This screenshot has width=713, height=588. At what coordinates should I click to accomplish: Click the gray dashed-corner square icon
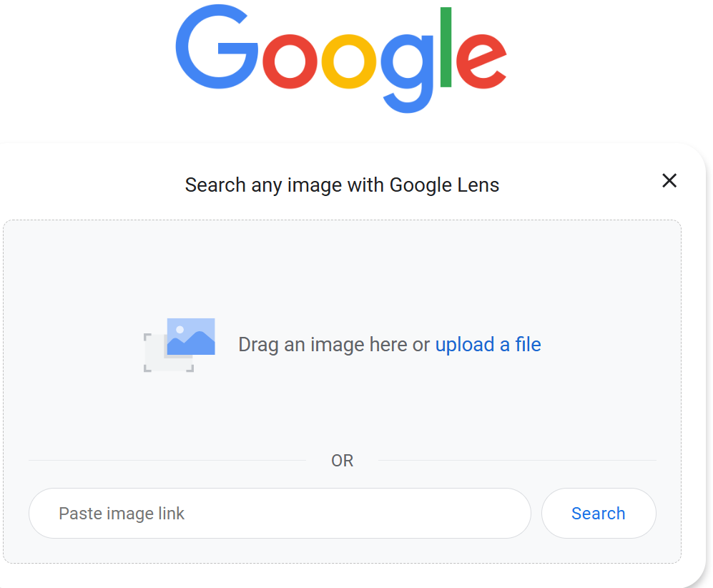point(158,358)
